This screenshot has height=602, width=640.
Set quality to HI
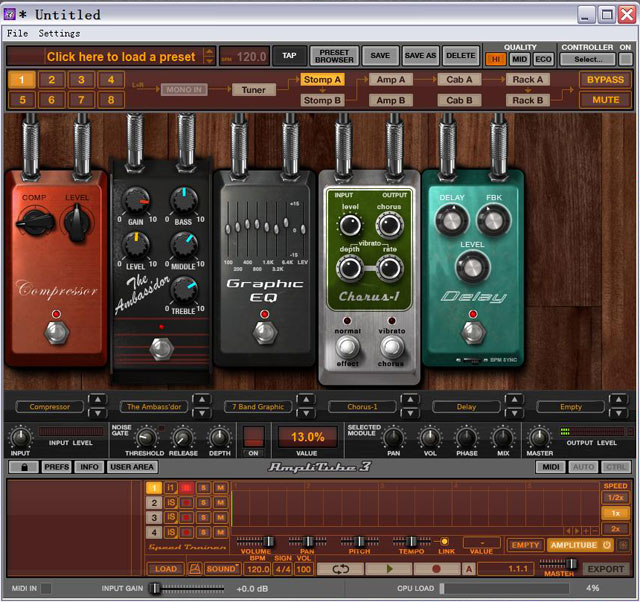point(496,59)
